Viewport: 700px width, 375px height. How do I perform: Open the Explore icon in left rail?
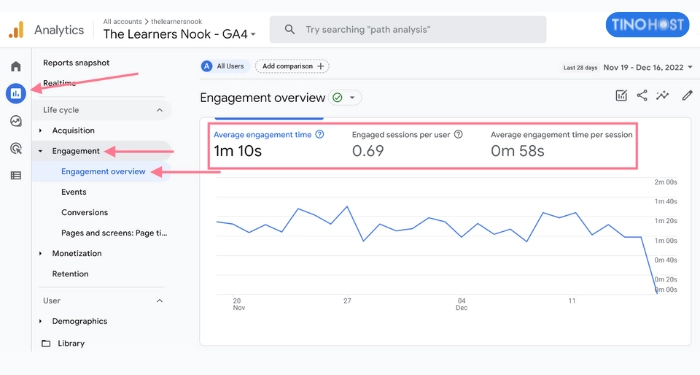click(16, 121)
